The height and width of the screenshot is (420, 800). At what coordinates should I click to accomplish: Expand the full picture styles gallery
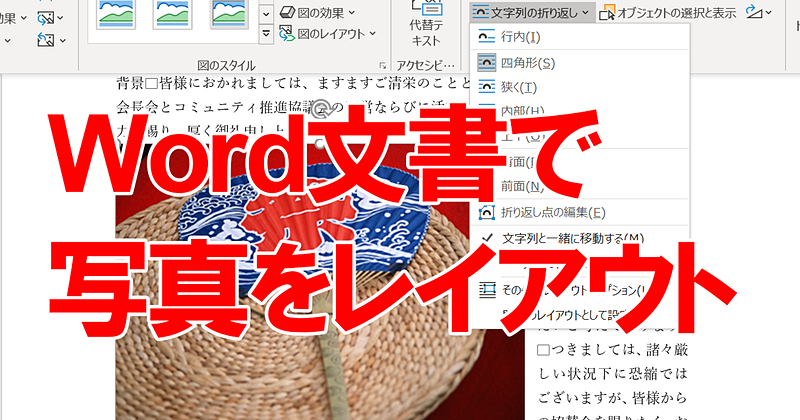click(x=266, y=34)
